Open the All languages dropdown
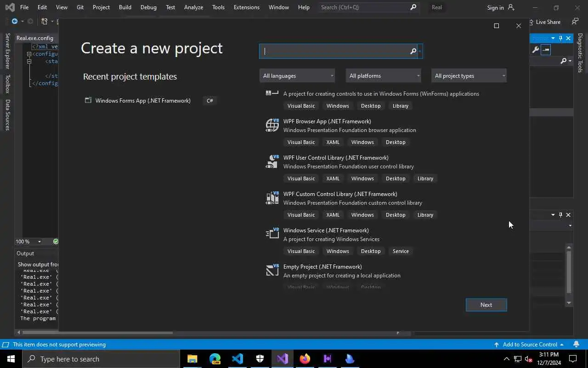The height and width of the screenshot is (368, 588). pyautogui.click(x=297, y=75)
